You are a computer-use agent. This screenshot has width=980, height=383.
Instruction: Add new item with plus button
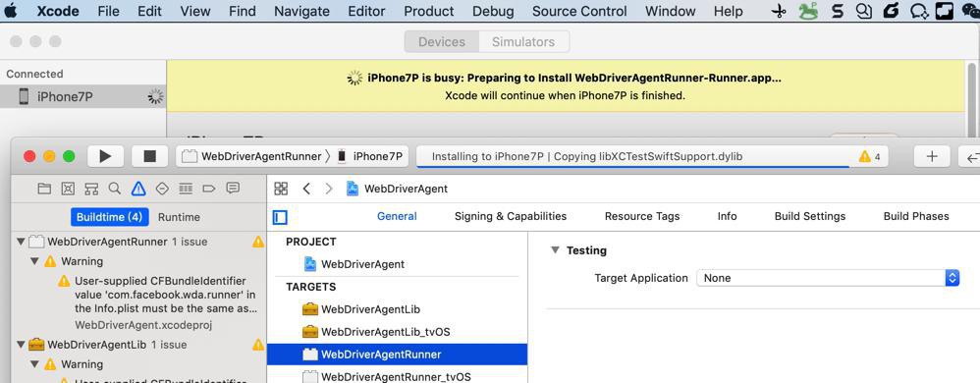932,156
